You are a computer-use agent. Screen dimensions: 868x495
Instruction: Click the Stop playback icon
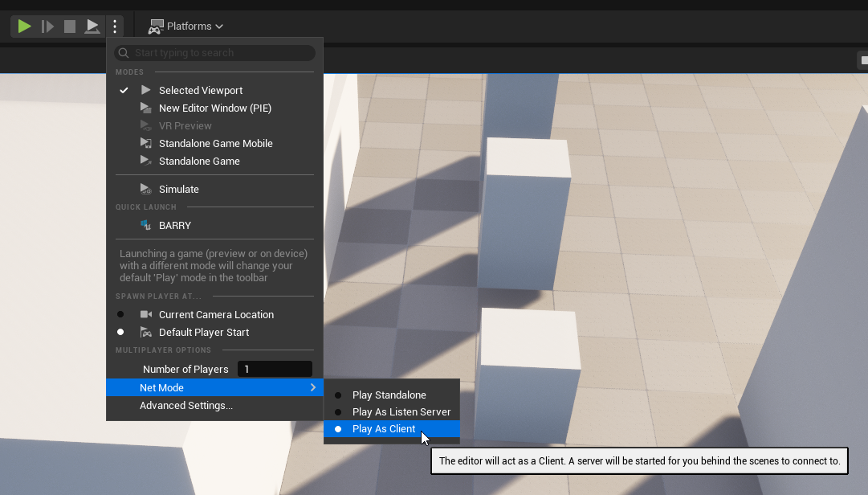click(x=70, y=27)
